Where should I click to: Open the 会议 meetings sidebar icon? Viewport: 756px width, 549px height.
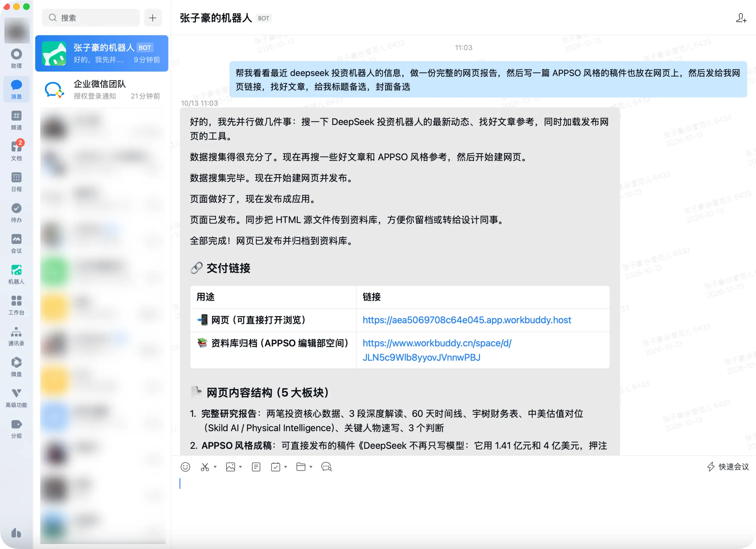click(x=16, y=243)
